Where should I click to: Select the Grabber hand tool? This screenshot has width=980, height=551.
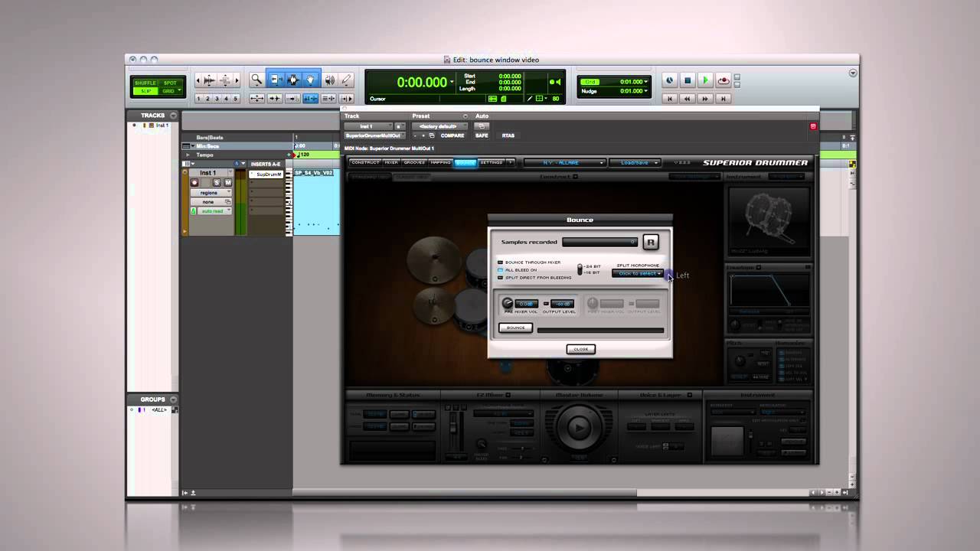(x=310, y=80)
